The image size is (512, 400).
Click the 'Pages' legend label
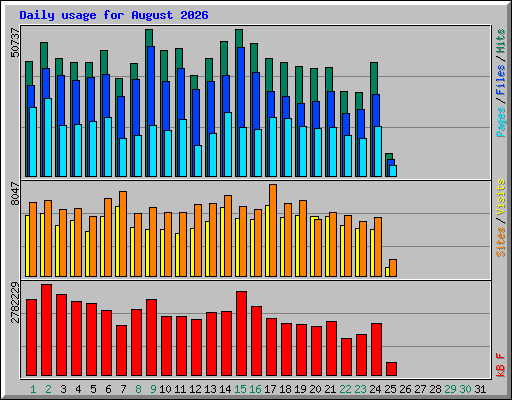click(500, 122)
